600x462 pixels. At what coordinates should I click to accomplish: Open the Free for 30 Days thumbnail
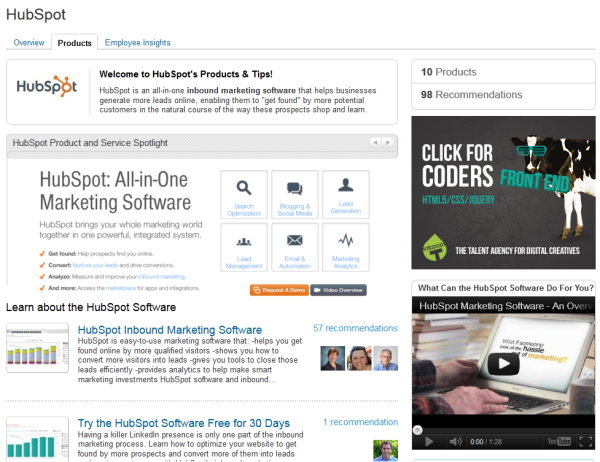click(x=38, y=439)
